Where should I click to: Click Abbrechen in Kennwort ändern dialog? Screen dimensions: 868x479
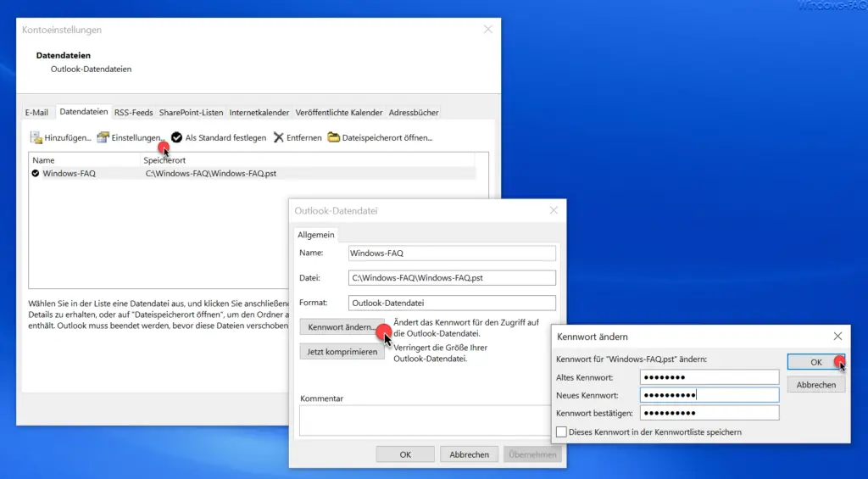[x=816, y=384]
